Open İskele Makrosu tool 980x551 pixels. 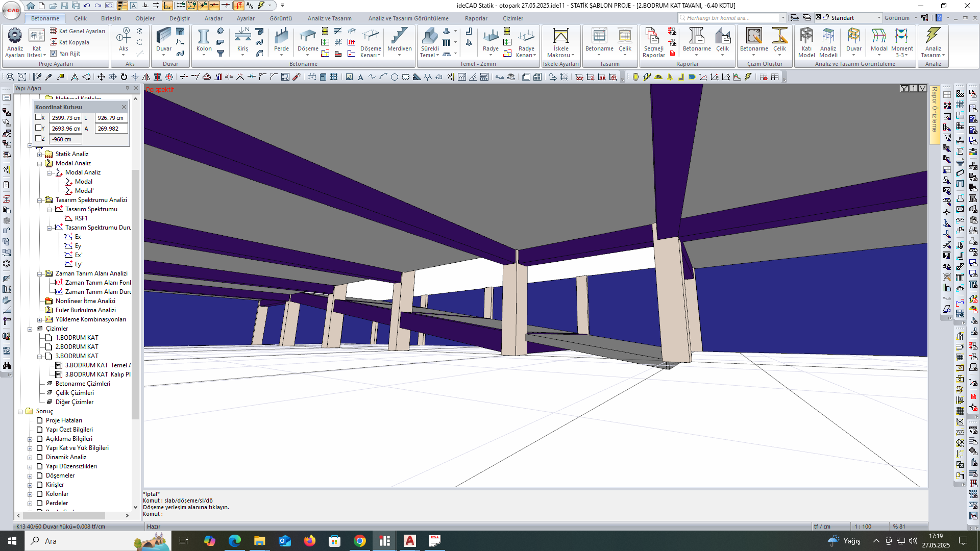[x=560, y=43]
